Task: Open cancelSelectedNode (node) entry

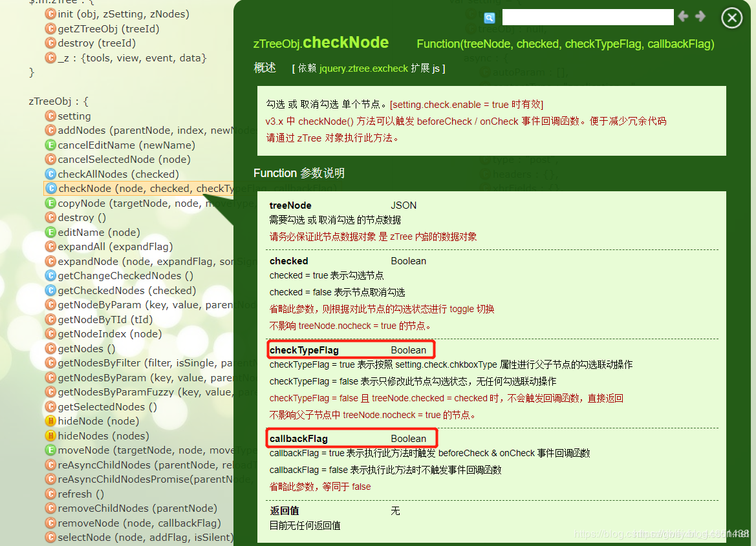Action: pyautogui.click(x=124, y=160)
